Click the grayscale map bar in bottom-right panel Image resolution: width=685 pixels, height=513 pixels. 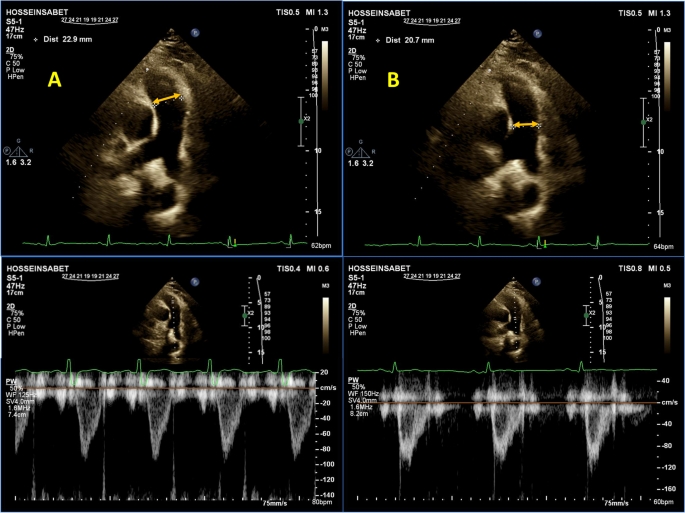(667, 326)
